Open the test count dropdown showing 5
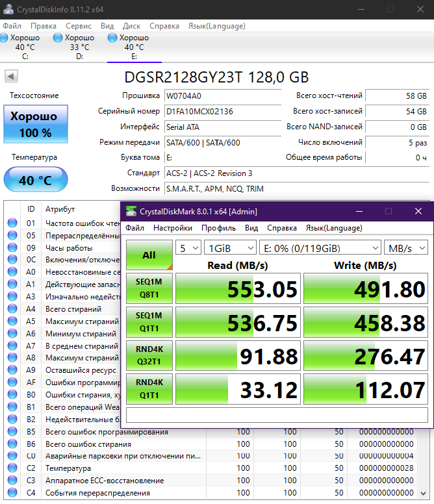The image size is (434, 504). [x=188, y=247]
